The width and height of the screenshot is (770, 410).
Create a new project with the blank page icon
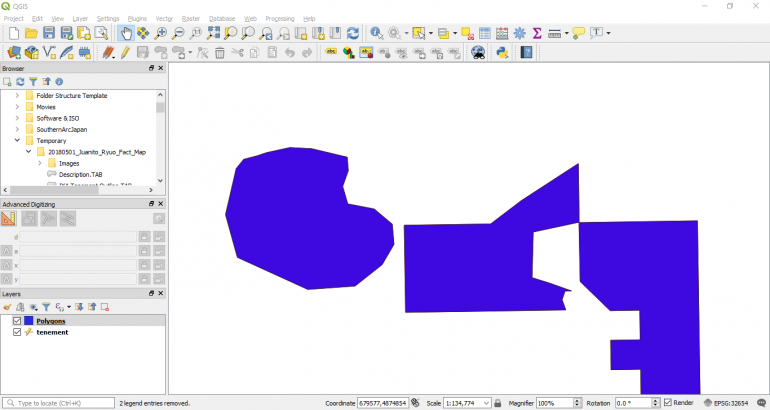pos(14,33)
